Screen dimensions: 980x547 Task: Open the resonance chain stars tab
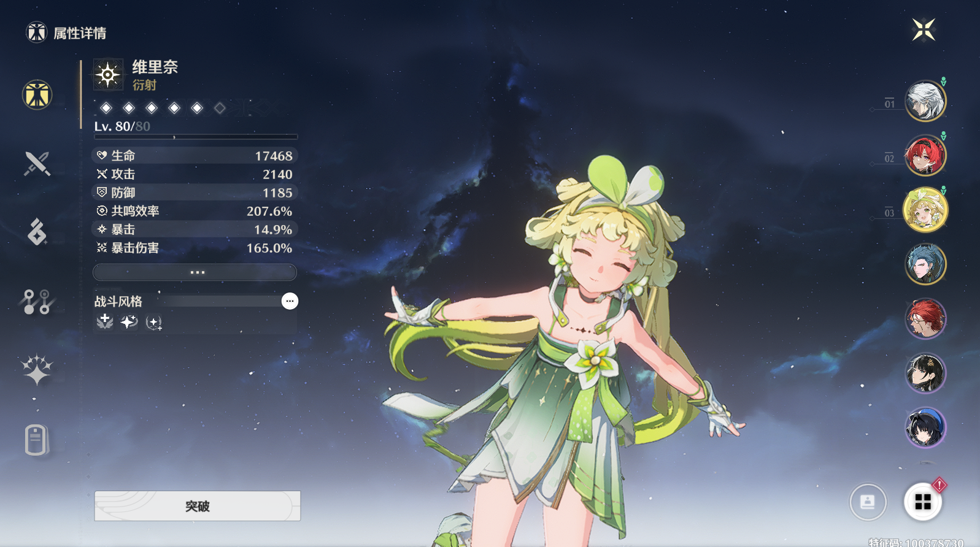pyautogui.click(x=37, y=370)
